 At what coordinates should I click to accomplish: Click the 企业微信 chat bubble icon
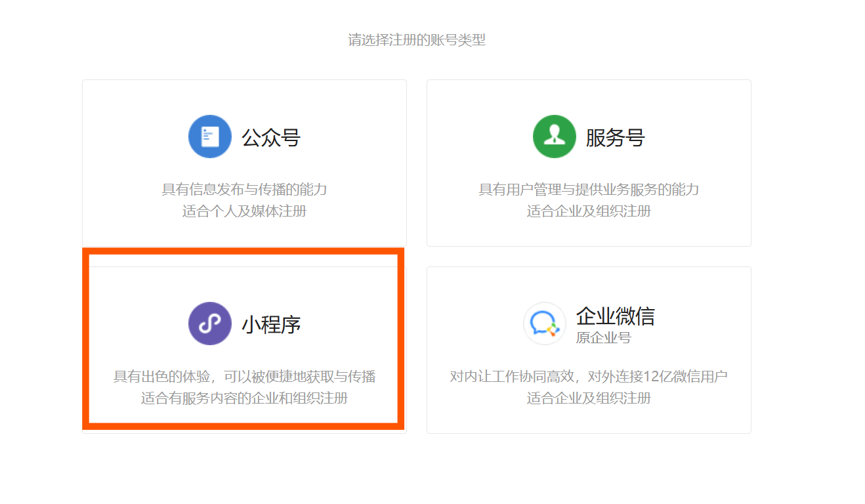(545, 324)
